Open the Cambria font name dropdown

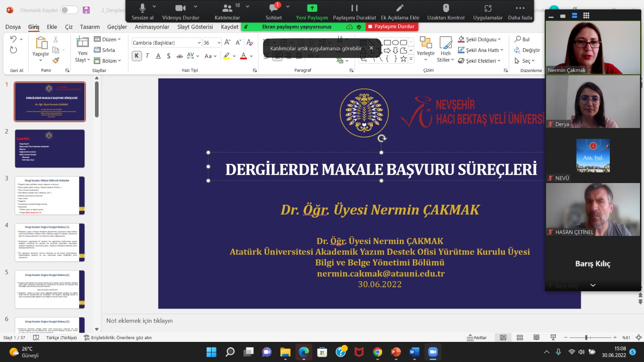point(199,43)
